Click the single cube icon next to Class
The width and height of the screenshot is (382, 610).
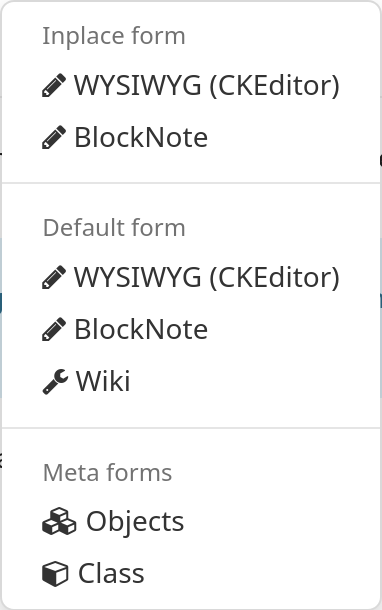55,573
